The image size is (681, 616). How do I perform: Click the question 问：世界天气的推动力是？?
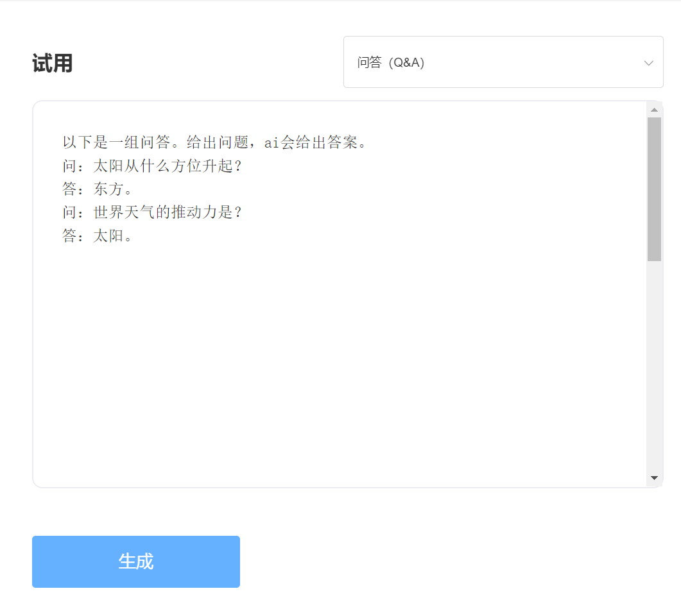153,212
